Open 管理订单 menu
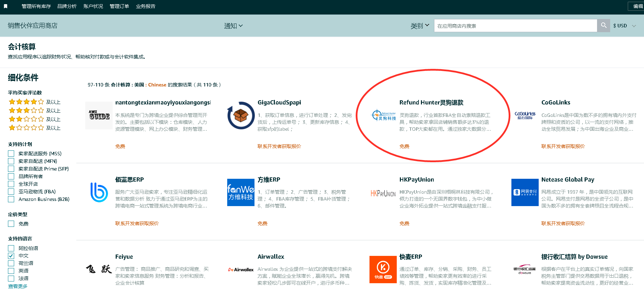The width and height of the screenshot is (644, 296). (x=119, y=6)
